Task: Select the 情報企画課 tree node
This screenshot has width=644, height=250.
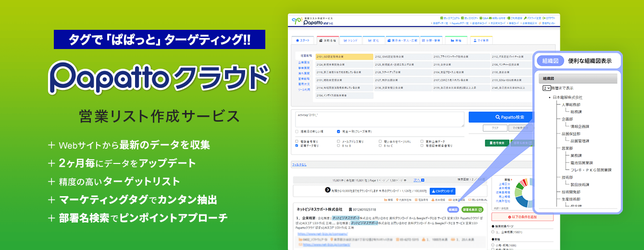Action: coord(580,126)
